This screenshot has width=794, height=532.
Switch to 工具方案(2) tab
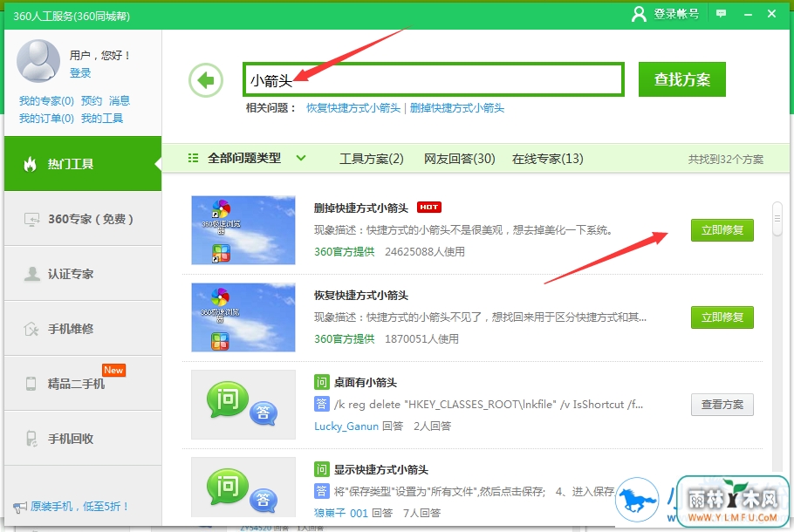tap(371, 159)
